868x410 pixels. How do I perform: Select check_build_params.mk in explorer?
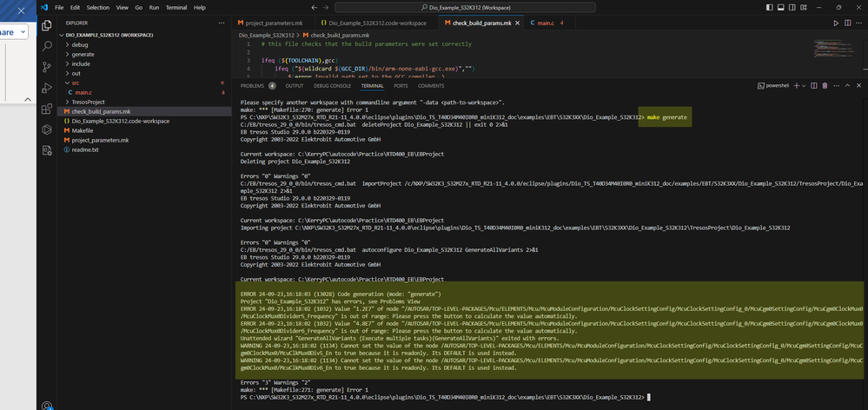[101, 111]
